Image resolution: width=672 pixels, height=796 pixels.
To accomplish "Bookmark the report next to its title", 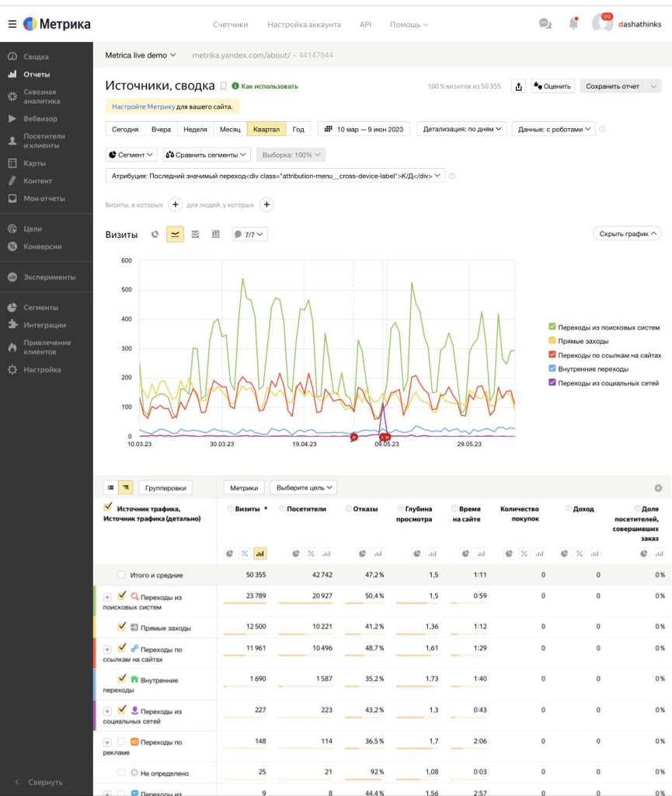I will [224, 86].
